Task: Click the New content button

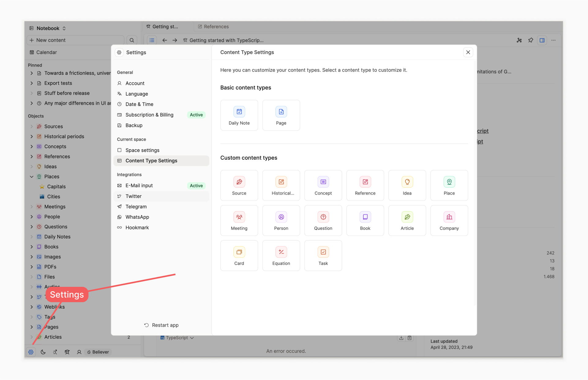Action: [75, 40]
